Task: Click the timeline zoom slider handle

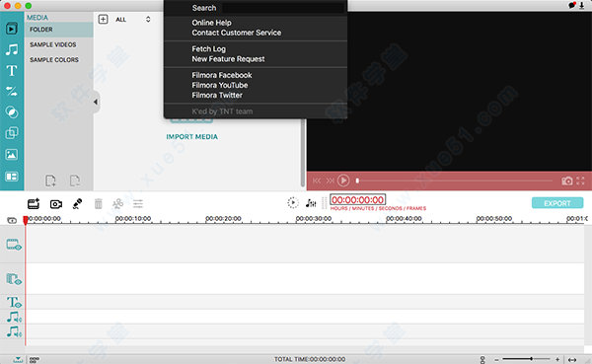Action: [531, 359]
